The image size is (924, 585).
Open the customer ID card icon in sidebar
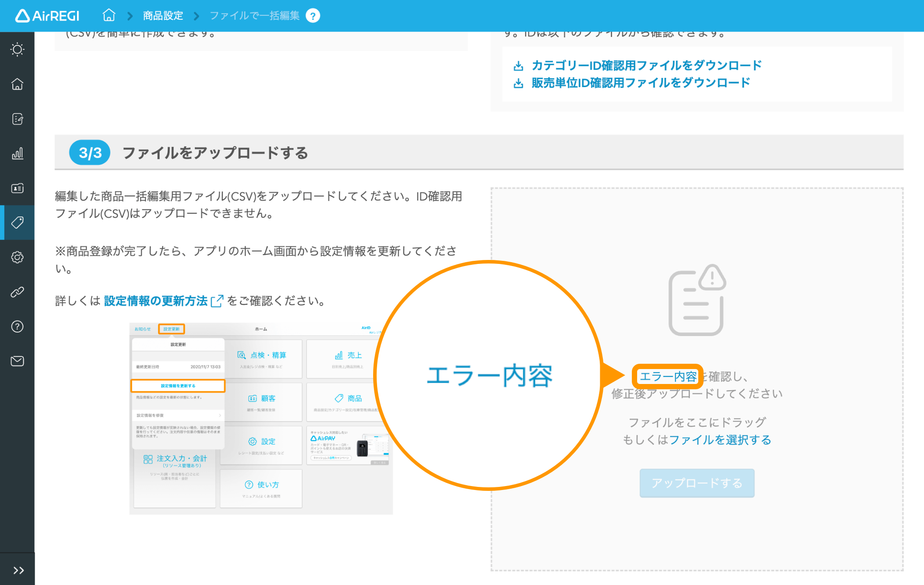tap(17, 188)
